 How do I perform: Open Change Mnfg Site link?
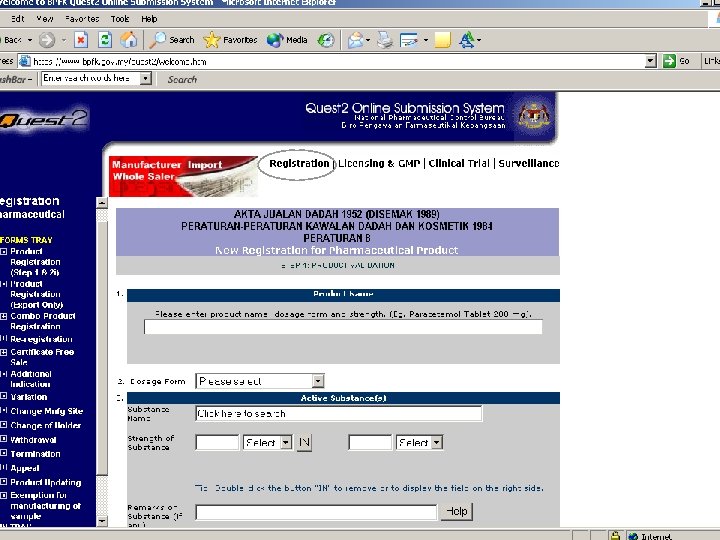click(x=46, y=411)
